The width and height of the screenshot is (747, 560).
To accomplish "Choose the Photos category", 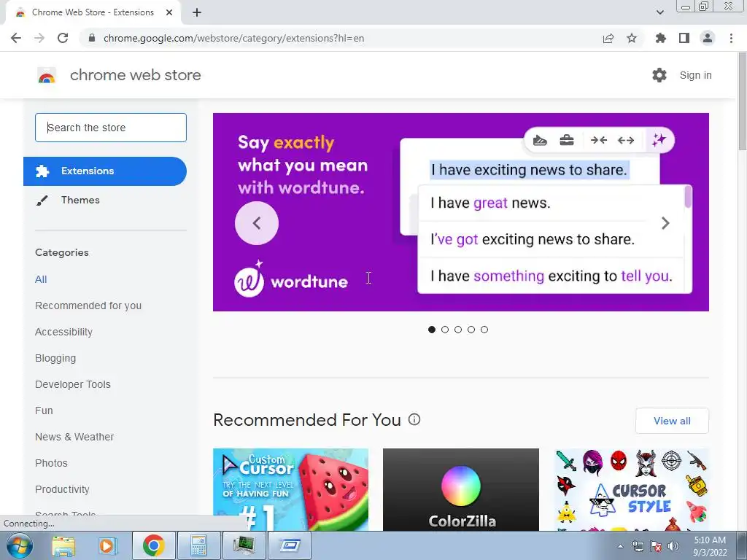I will coord(52,463).
